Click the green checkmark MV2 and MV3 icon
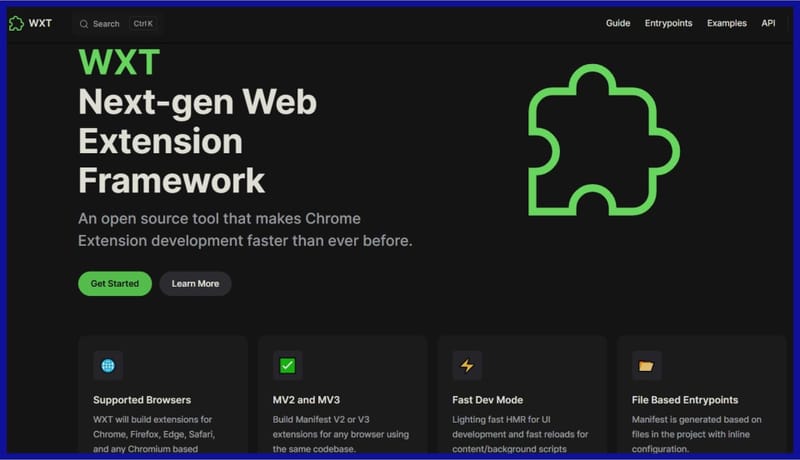The image size is (800, 460). point(287,366)
